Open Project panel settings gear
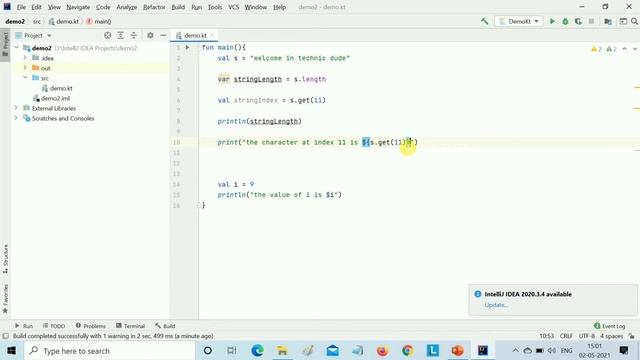 coord(150,36)
